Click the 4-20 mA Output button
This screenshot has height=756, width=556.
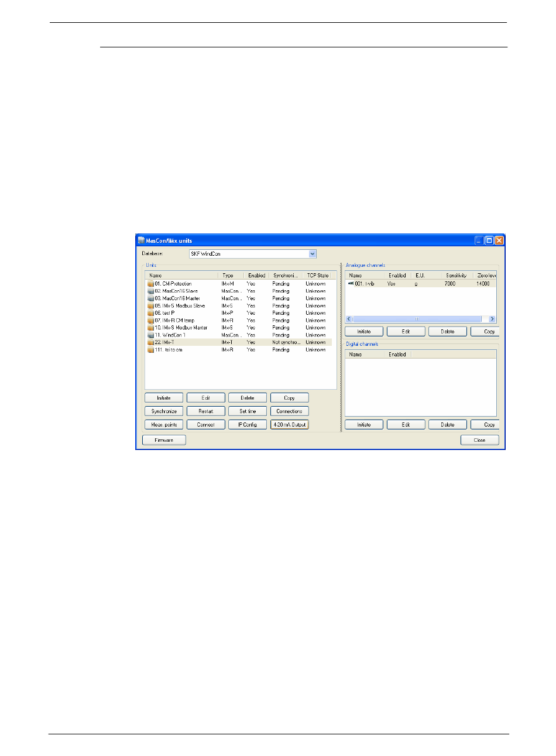(x=290, y=425)
